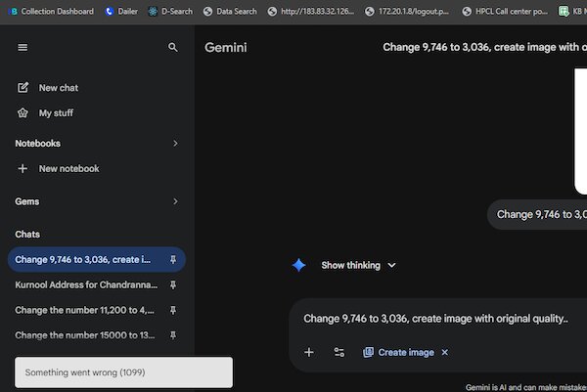Click the plus add-files icon in prompt

click(x=309, y=352)
